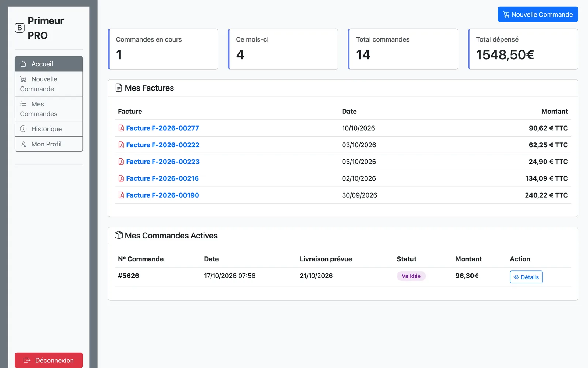The height and width of the screenshot is (368, 588).
Task: Open the Mon Profil page
Action: pos(49,144)
